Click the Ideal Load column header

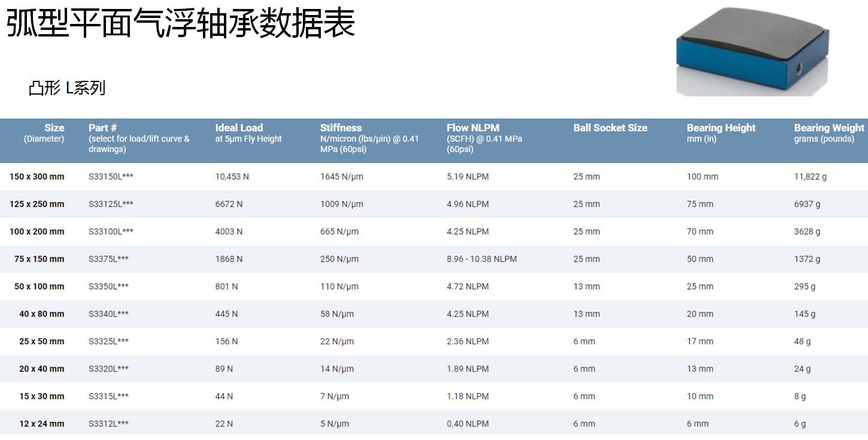(x=239, y=128)
